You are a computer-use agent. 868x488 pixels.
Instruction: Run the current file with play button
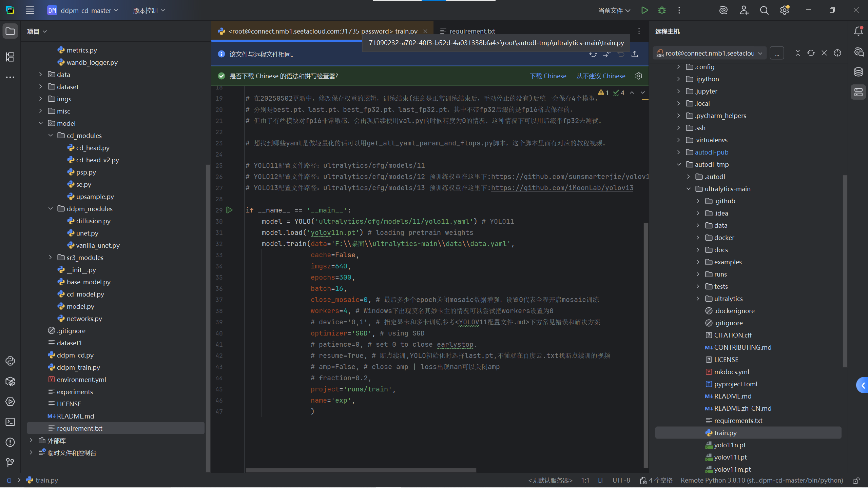[644, 11]
